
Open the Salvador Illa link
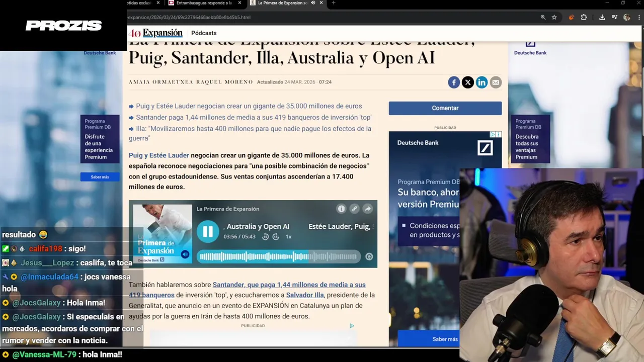pos(305,295)
